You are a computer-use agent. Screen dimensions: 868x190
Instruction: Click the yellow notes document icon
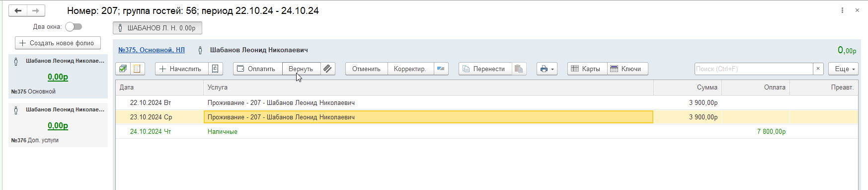138,69
